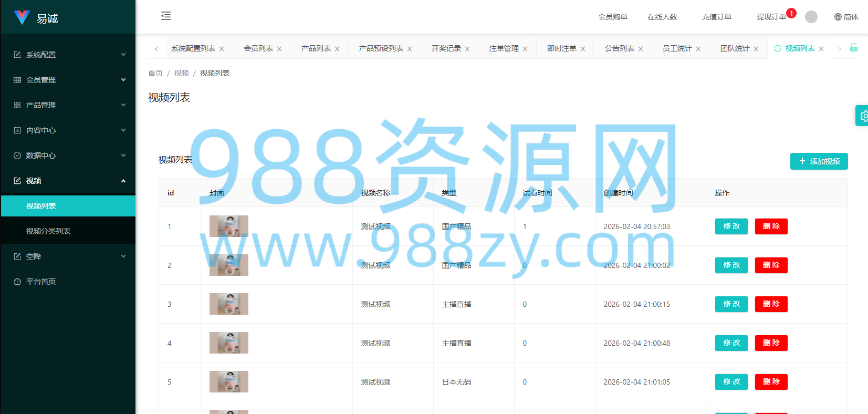This screenshot has width=868, height=414.
Task: Close the 产品列表 tab
Action: click(x=337, y=49)
